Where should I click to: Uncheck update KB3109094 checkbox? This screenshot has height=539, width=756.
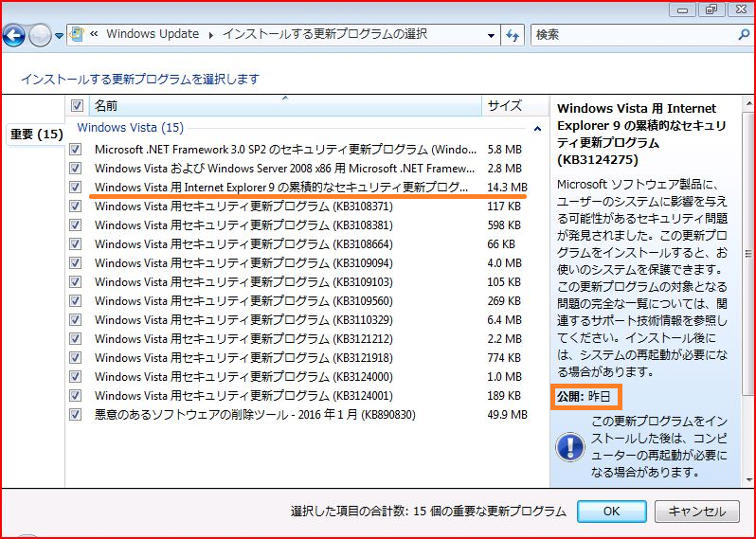tap(75, 262)
